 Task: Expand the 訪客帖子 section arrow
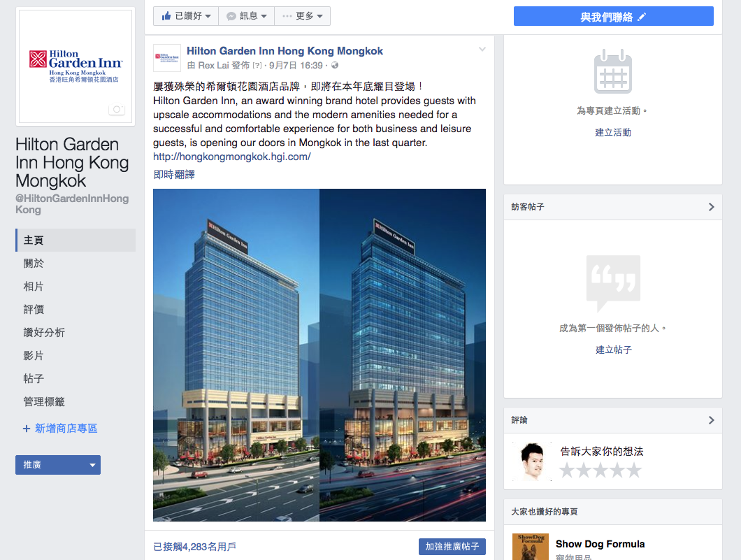711,207
